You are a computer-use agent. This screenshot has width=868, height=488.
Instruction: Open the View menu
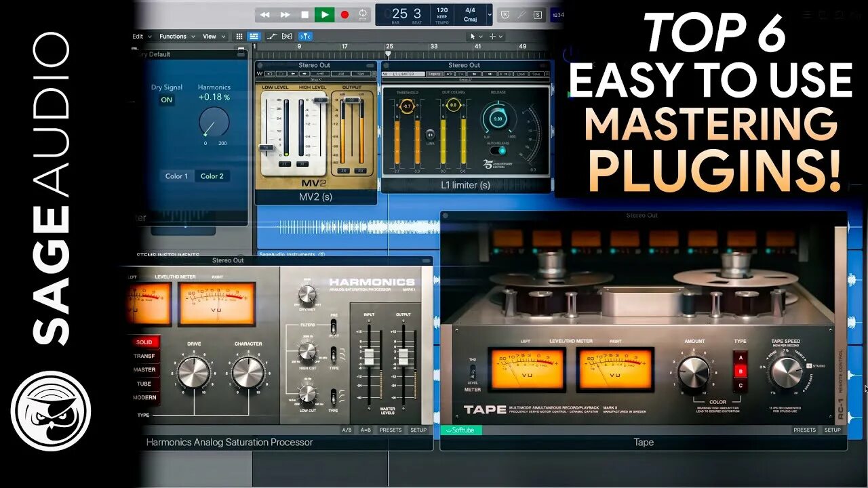213,37
